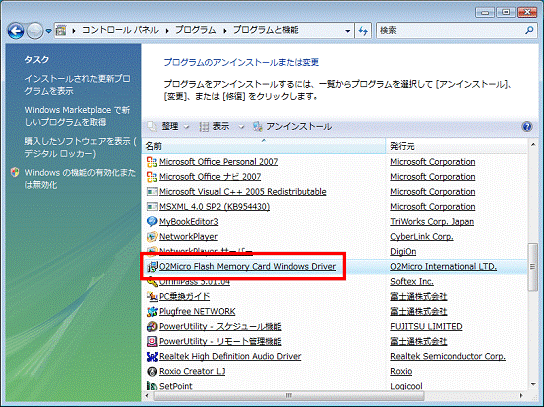This screenshot has width=544, height=407.
Task: Click publisher O2Micro International LTD.
Action: click(443, 266)
